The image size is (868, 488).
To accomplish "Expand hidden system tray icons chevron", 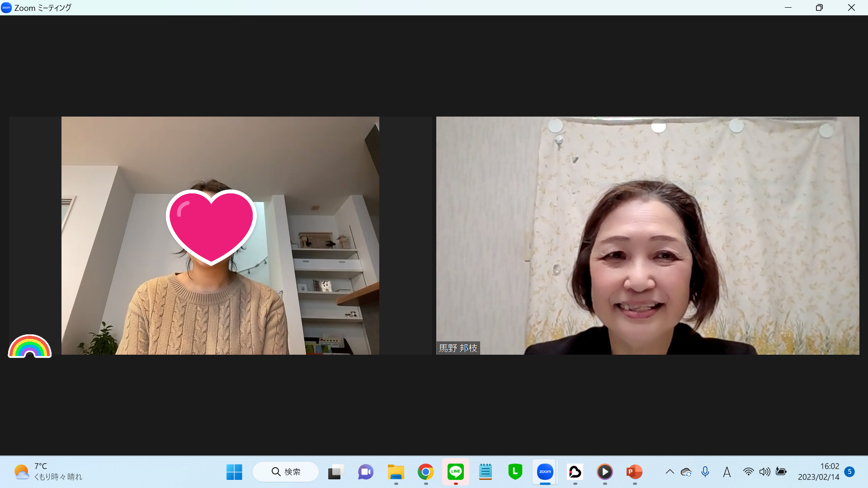I will (670, 472).
